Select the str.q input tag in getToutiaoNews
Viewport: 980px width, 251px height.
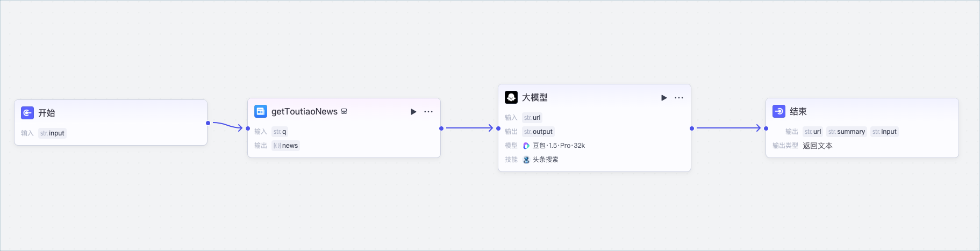pos(280,132)
